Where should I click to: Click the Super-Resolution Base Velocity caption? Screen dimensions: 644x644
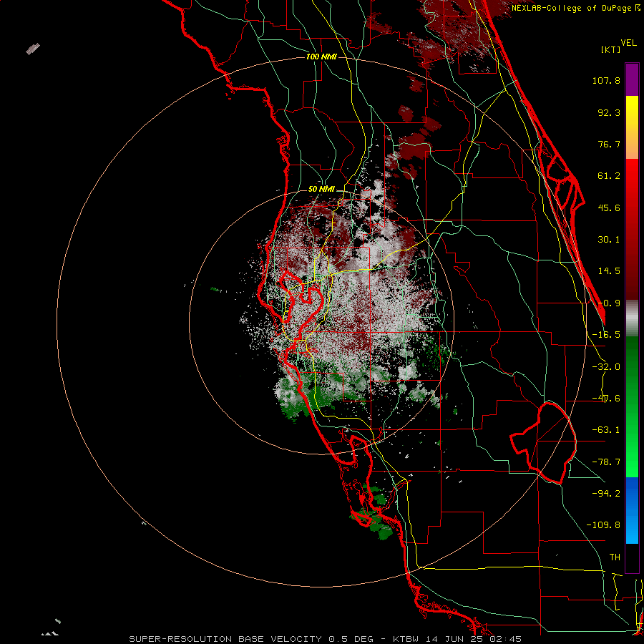click(326, 639)
